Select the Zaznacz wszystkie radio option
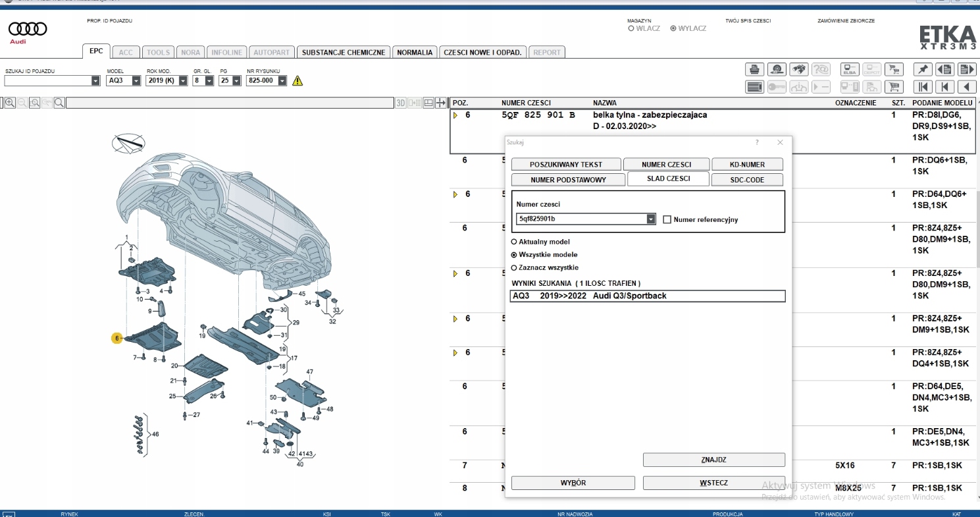This screenshot has width=980, height=517. (514, 267)
